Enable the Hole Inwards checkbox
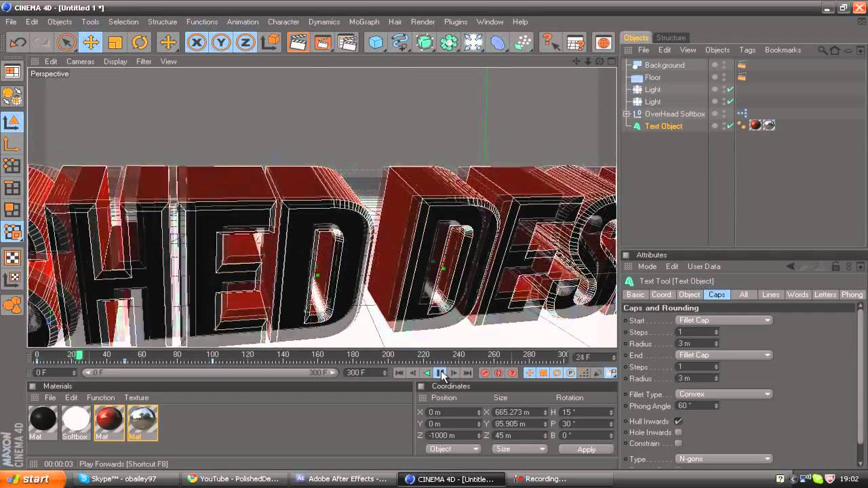Viewport: 868px width, 488px height. coord(678,432)
